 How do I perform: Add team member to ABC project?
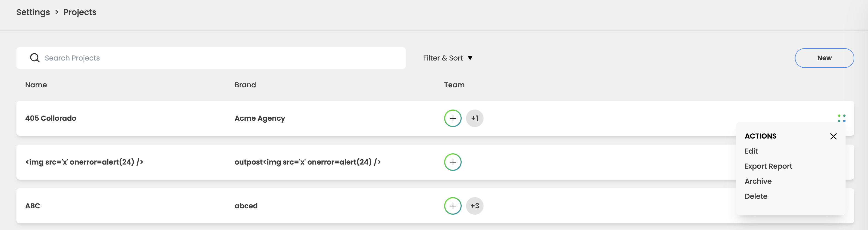pos(453,206)
